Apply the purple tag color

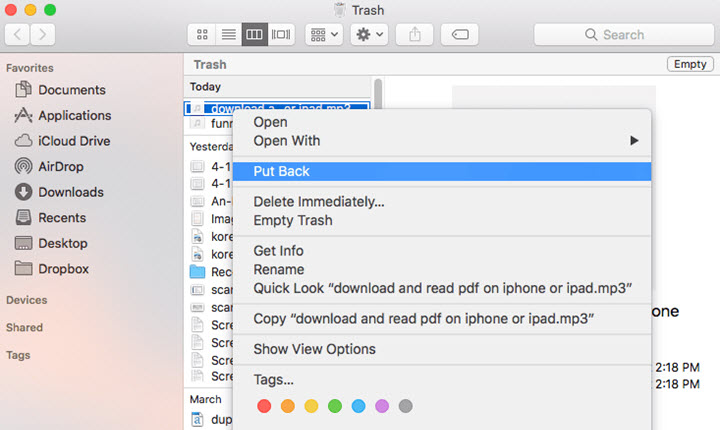(382, 406)
